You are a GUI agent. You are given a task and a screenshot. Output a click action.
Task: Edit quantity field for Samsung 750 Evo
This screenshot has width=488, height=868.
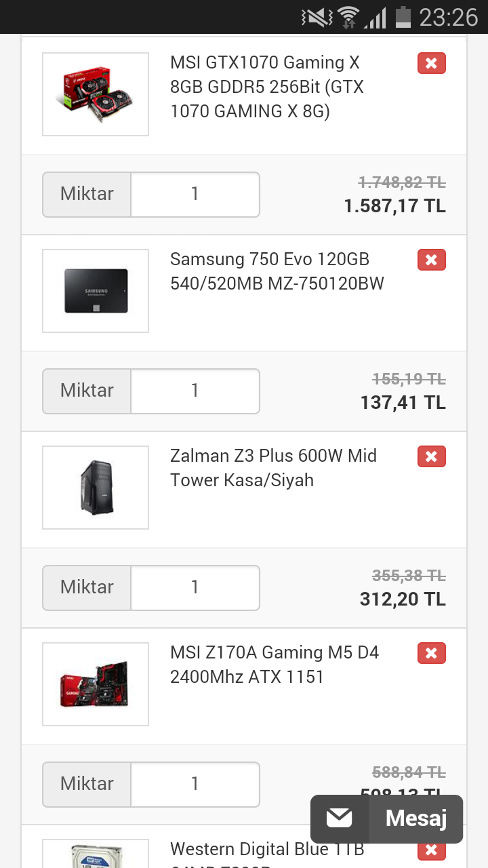tap(195, 391)
